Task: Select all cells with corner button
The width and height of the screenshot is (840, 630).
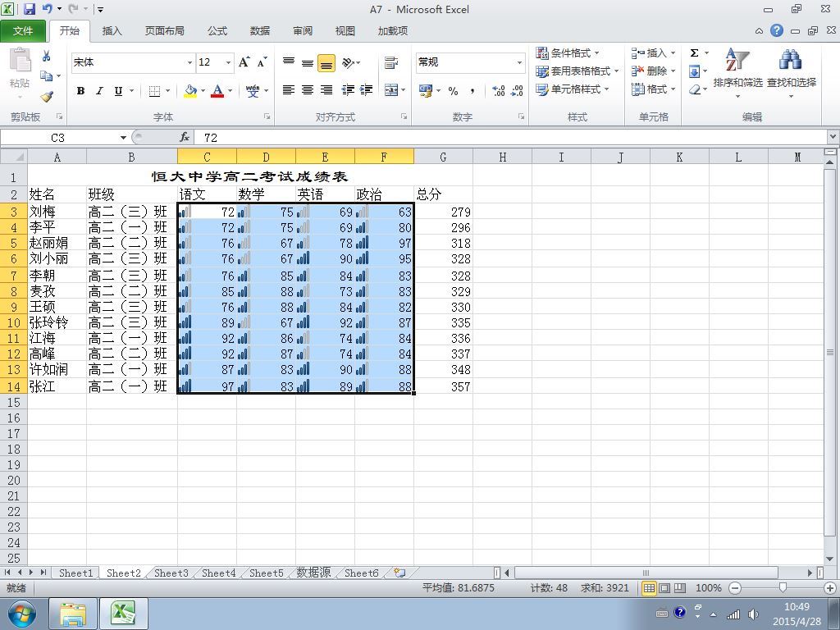Action: point(13,157)
